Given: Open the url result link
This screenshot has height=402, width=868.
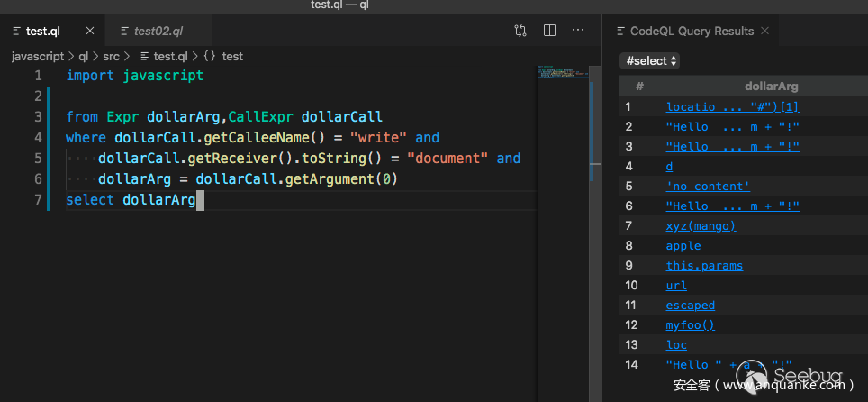Looking at the screenshot, I should [676, 286].
